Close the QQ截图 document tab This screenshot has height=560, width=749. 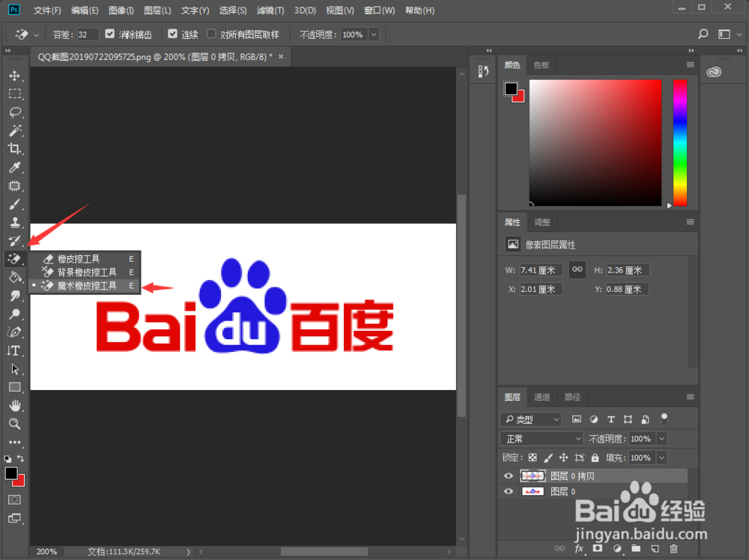[x=281, y=56]
